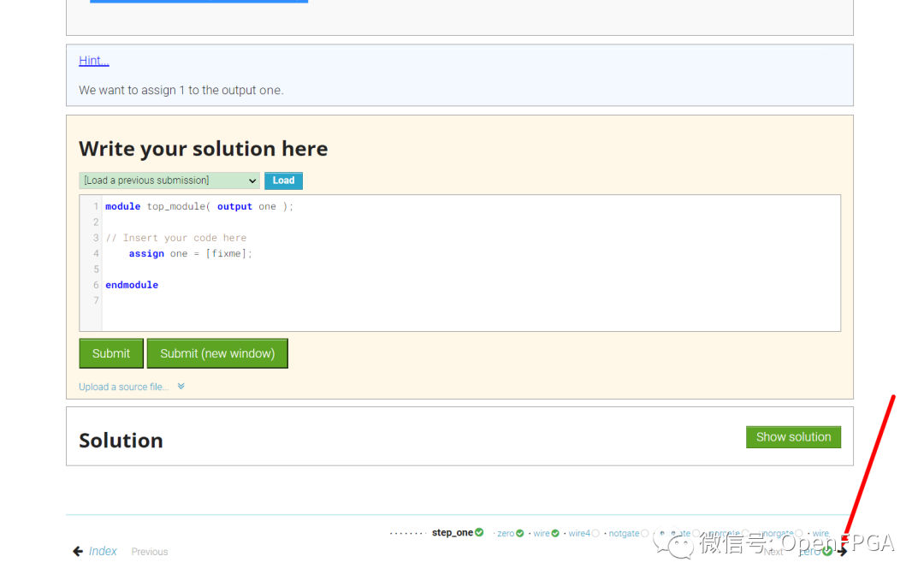Open the Hint... link
The width and height of the screenshot is (924, 586).
tap(94, 60)
